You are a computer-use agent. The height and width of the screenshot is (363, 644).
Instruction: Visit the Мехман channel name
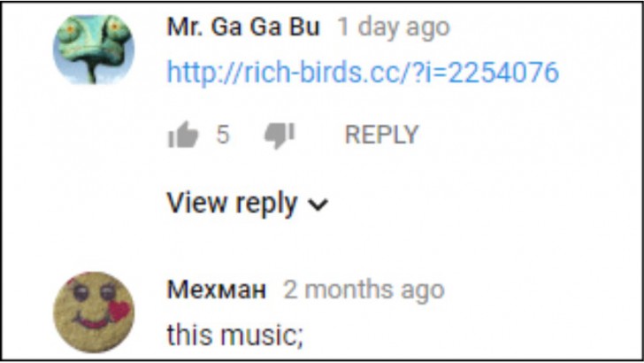tap(217, 290)
